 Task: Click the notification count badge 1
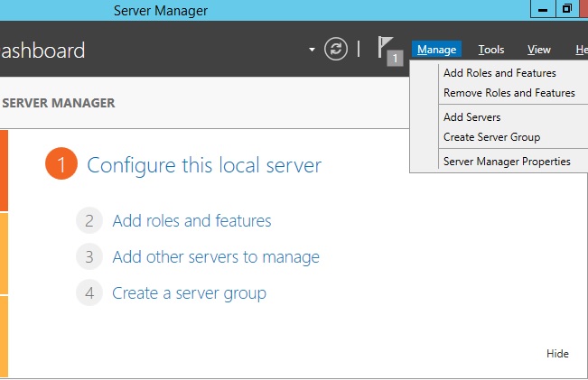click(x=395, y=59)
